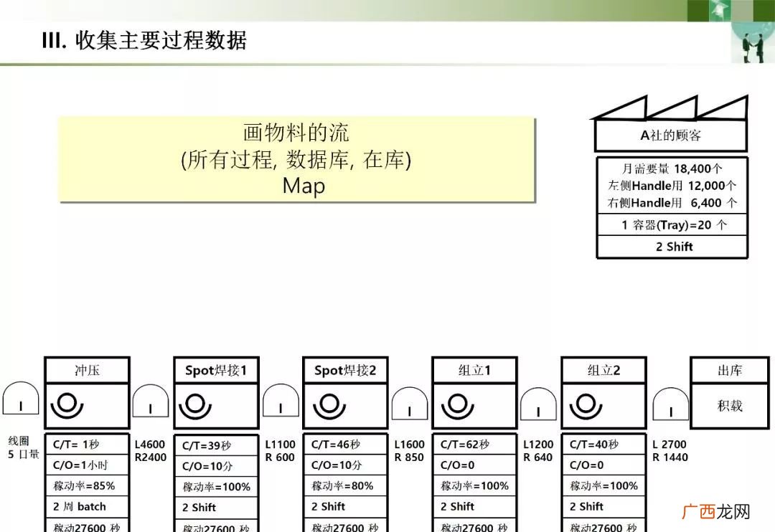Click C/O=0 under 组立2

(603, 465)
